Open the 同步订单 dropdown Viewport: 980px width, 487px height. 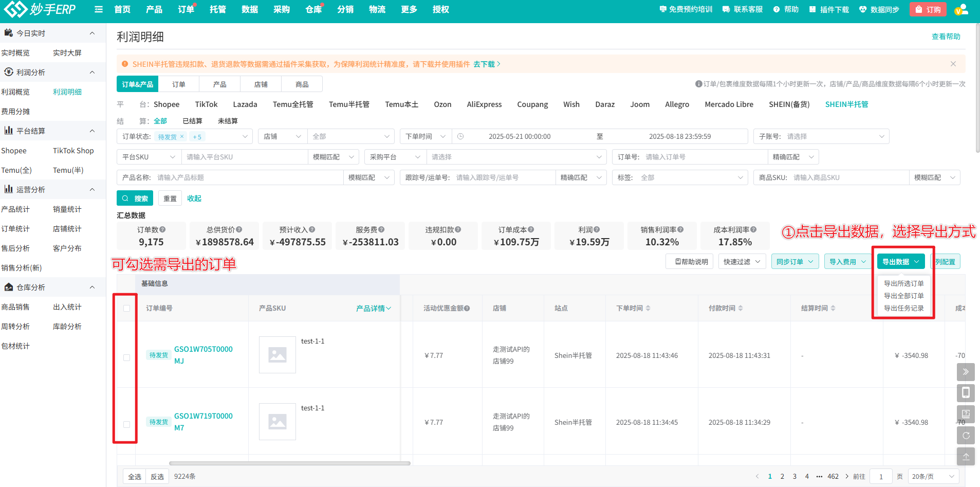[795, 262]
